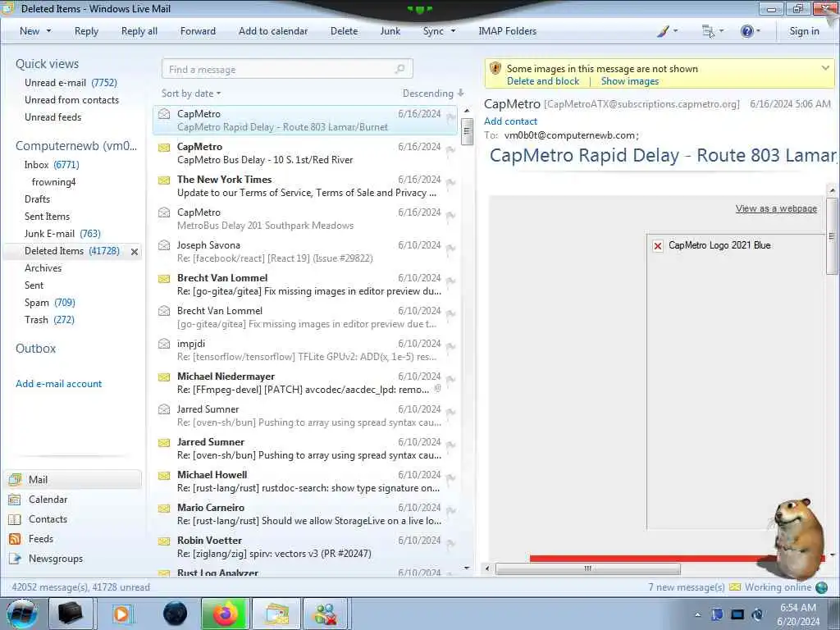Open the media player taskbar icon
Screen dimensions: 840x630
121,614
